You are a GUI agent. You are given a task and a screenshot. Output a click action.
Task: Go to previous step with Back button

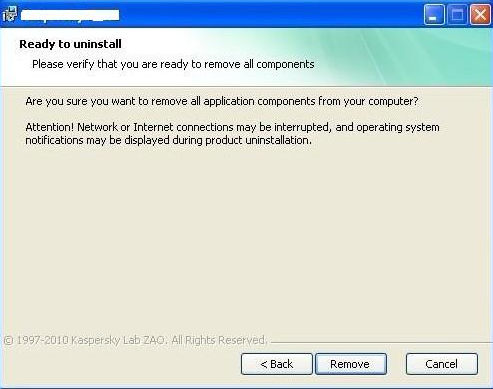tap(277, 364)
